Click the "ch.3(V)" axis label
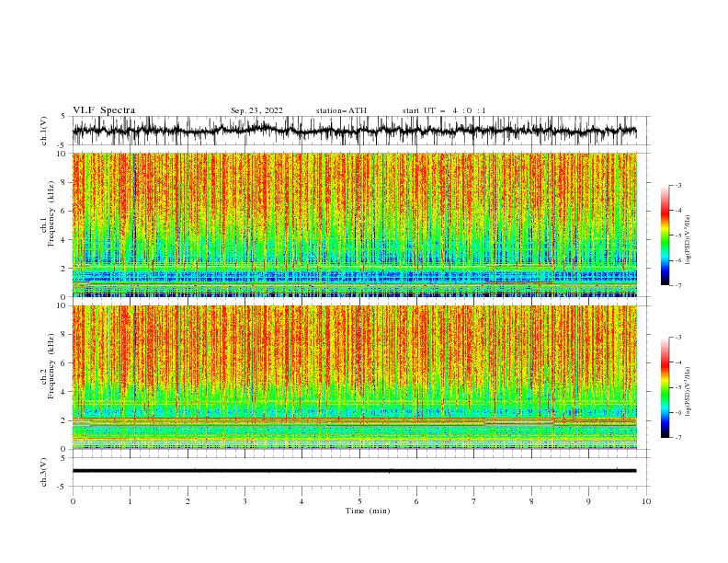 [x=44, y=472]
